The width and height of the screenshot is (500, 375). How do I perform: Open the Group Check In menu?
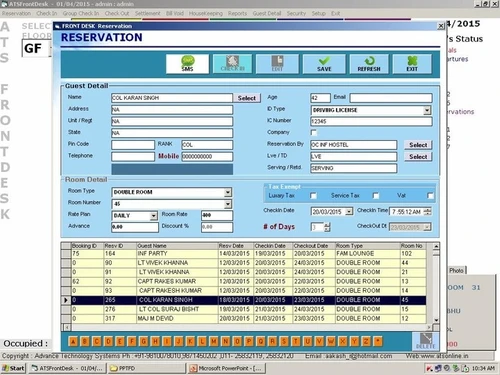point(81,13)
